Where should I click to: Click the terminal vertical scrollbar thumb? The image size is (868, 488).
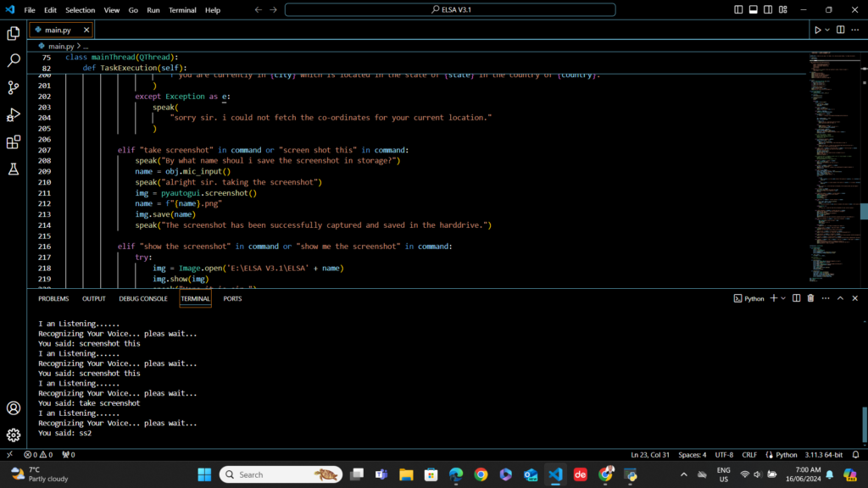864,424
